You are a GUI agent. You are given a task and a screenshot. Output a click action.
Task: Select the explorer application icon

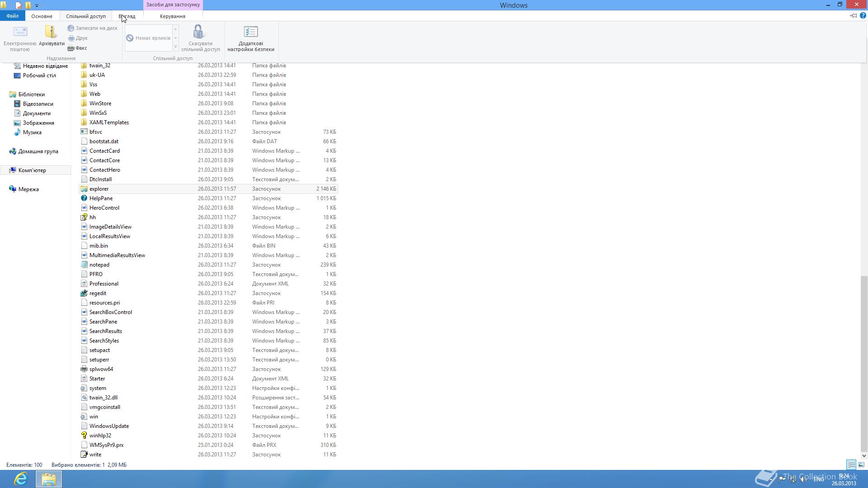84,189
